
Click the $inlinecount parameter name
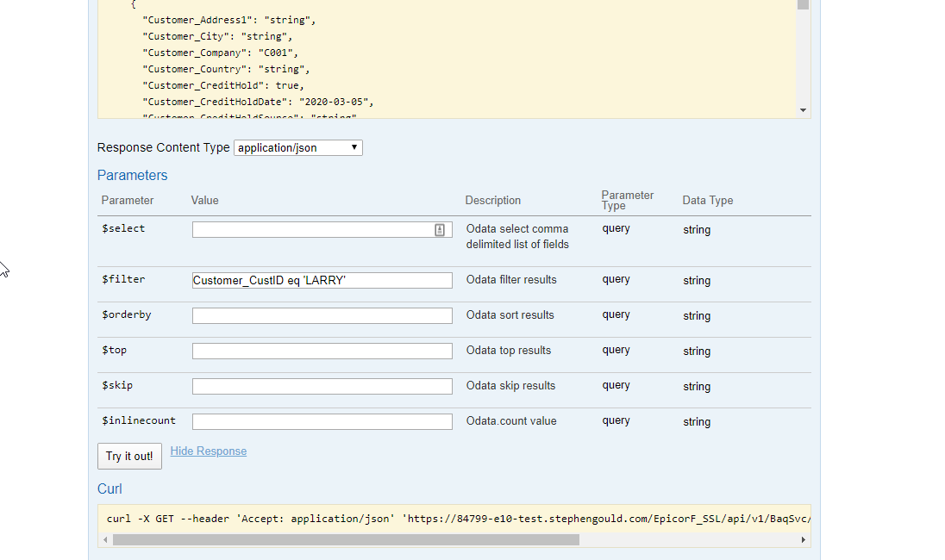coord(139,421)
